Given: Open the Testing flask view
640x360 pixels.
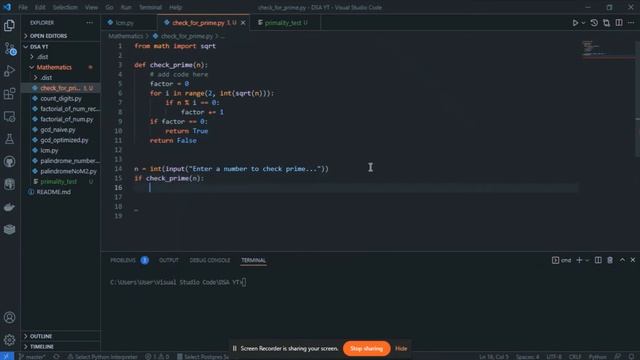Looking at the screenshot, I should pyautogui.click(x=9, y=139).
